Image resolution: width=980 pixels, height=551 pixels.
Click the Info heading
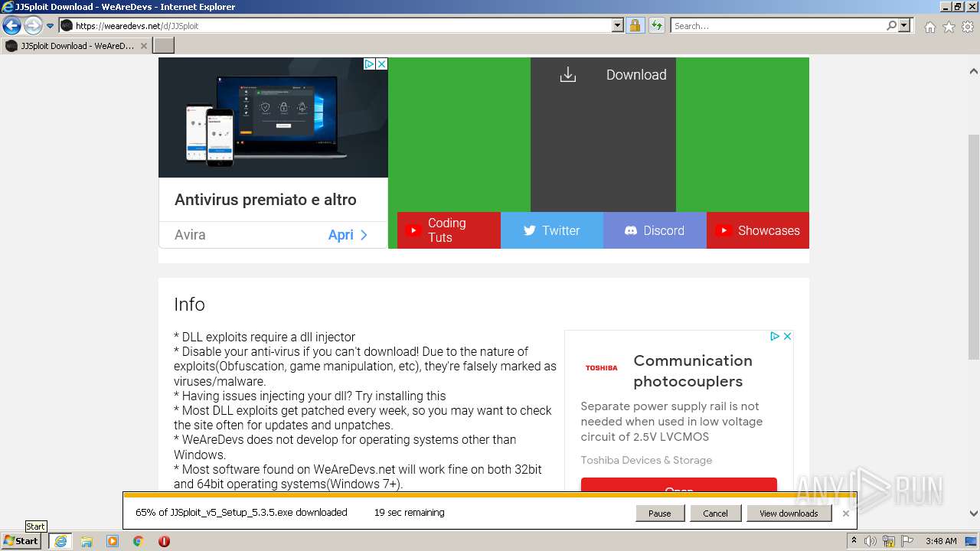[x=189, y=305]
